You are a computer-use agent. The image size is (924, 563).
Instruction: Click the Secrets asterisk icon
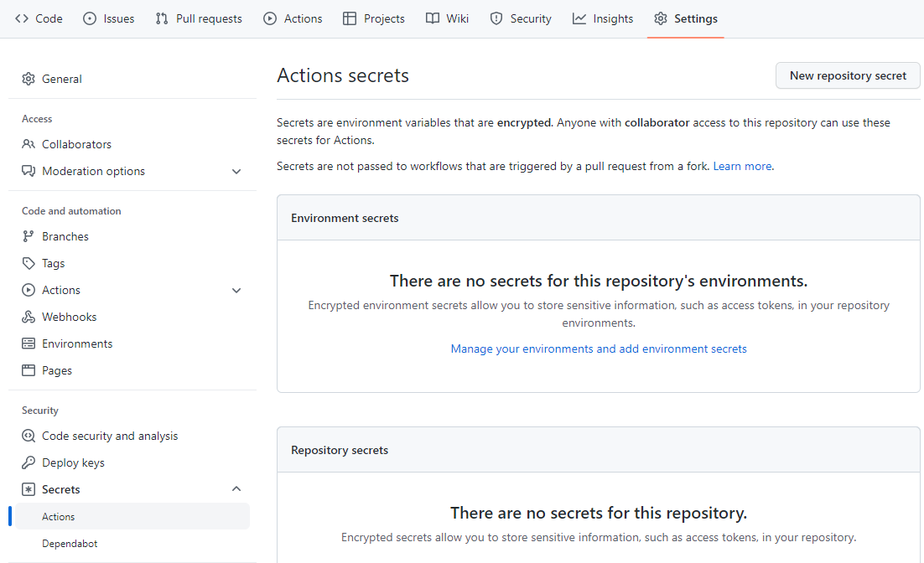coord(29,489)
